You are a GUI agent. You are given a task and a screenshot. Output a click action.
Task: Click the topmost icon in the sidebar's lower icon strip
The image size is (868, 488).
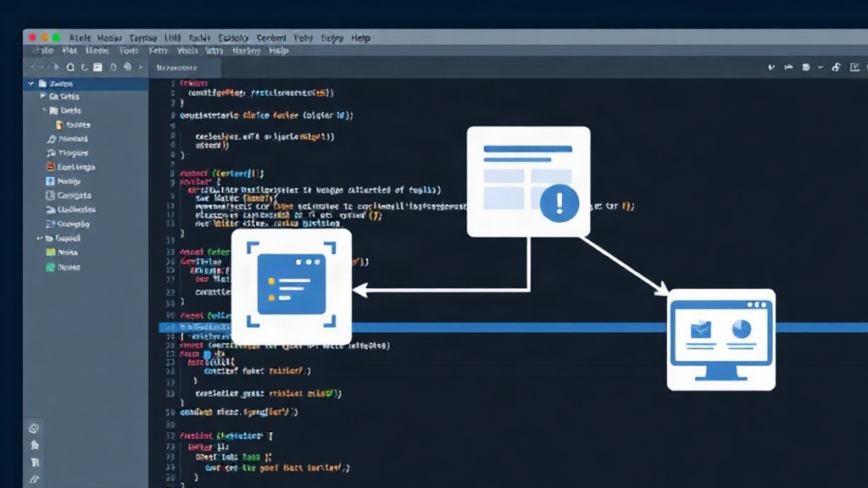pos(34,428)
